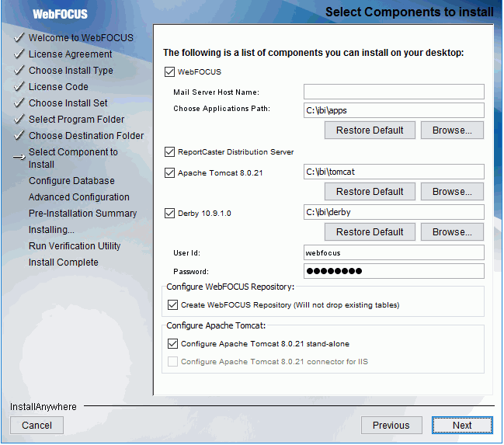Click checkmark icon beside Welcome to WebFOCUS
The image size is (504, 445).
pyautogui.click(x=19, y=37)
